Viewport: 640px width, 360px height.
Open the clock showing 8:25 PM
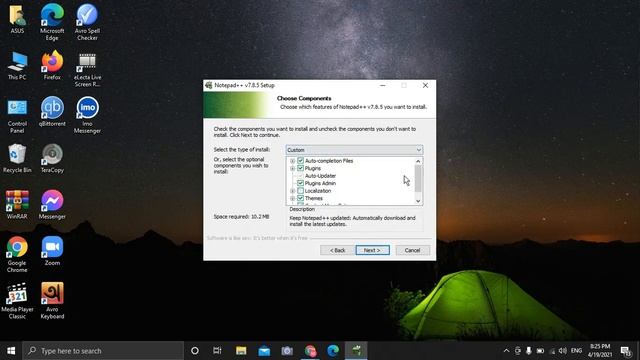600,351
